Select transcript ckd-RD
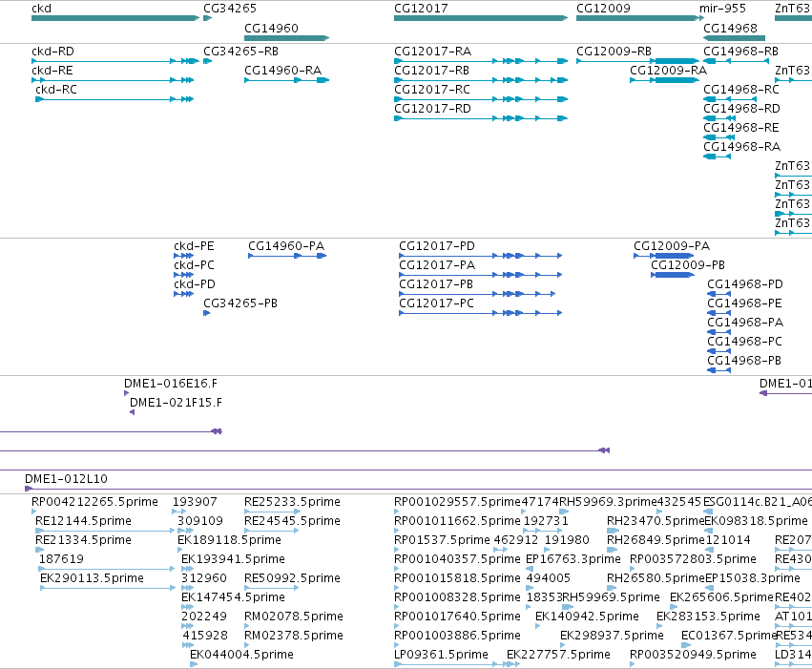This screenshot has width=812, height=669. 52,52
